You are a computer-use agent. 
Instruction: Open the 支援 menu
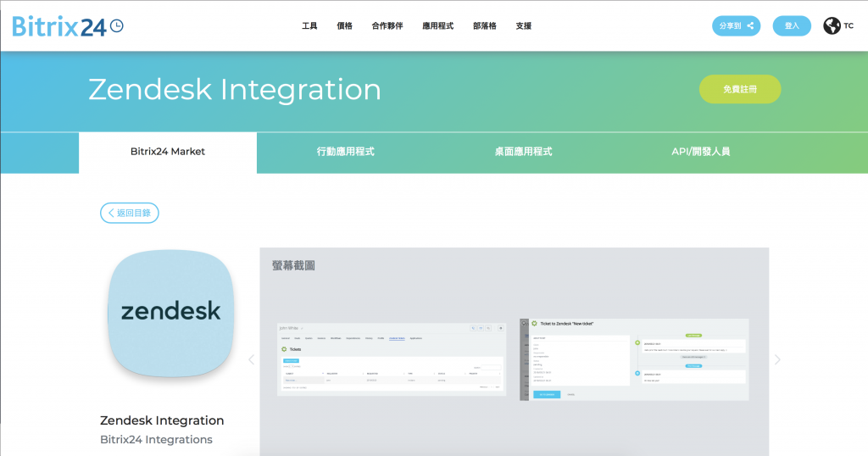[523, 26]
